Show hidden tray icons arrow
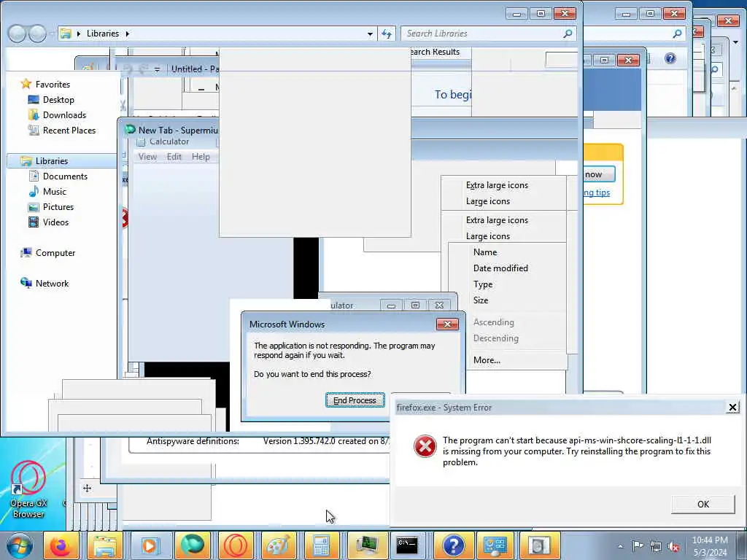The width and height of the screenshot is (747, 560). click(x=620, y=547)
